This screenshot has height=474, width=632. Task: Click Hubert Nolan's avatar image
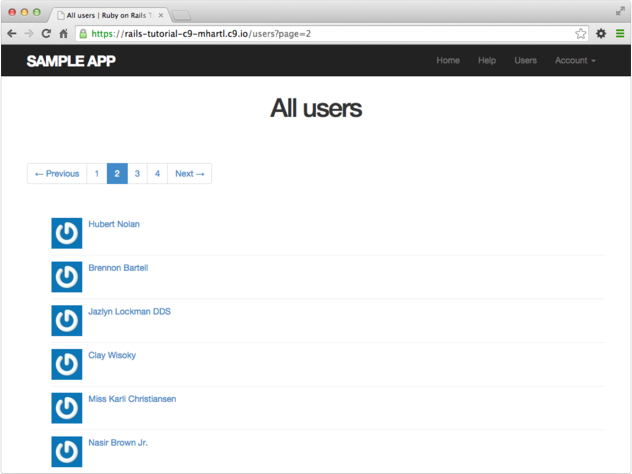(66, 233)
